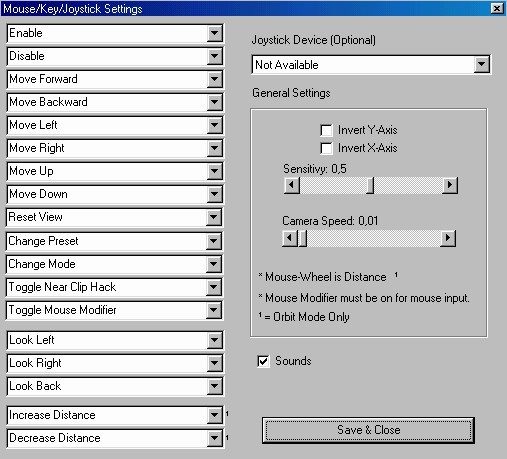Image resolution: width=507 pixels, height=459 pixels.
Task: Open the Change Preset binding dropdown
Action: point(213,241)
